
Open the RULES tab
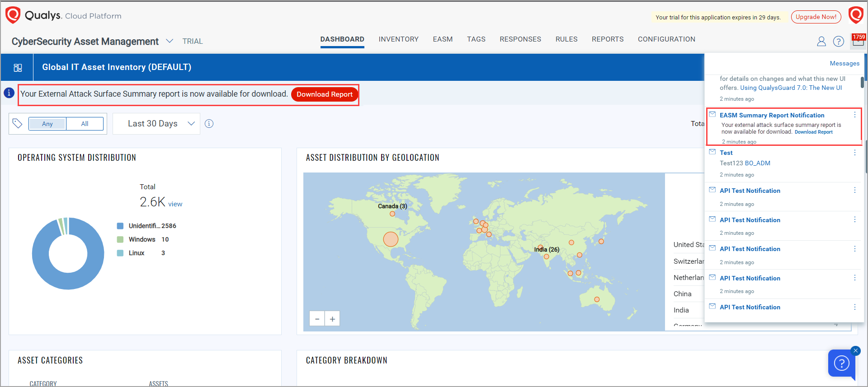[x=566, y=39]
